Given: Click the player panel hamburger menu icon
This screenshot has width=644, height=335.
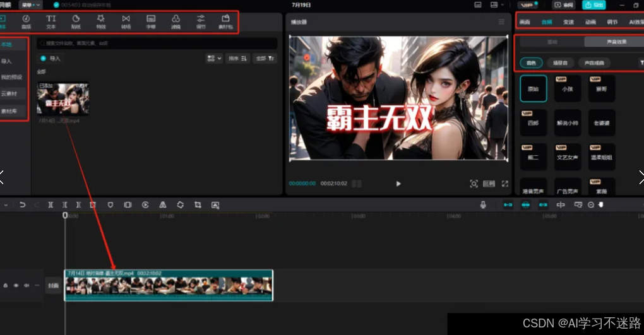Looking at the screenshot, I should [x=501, y=21].
